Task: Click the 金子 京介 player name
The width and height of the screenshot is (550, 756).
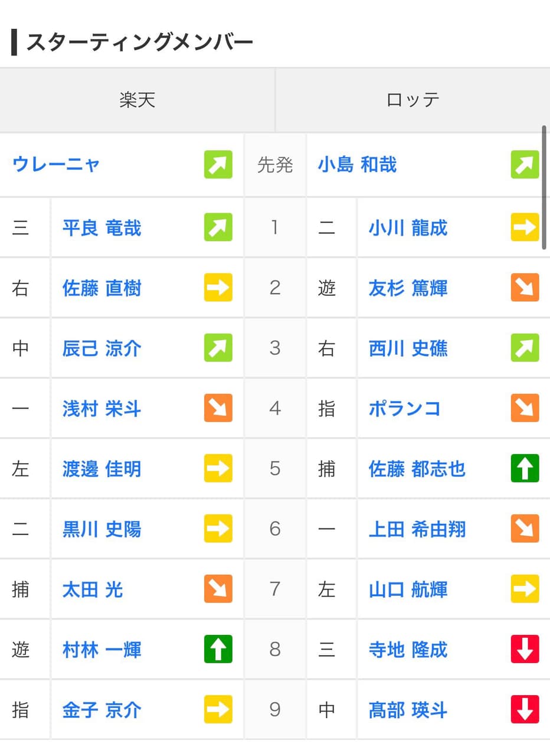Action: click(x=102, y=710)
